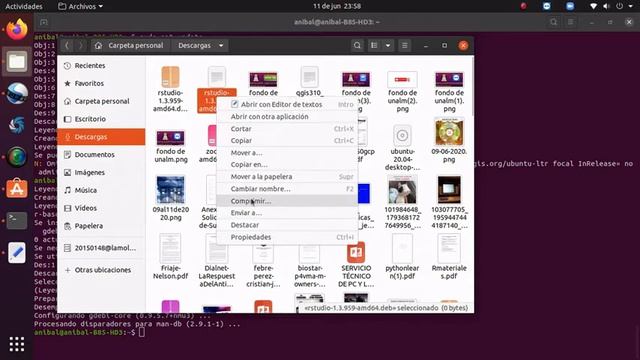Open view options dropdown arrow in Files
The width and height of the screenshot is (640, 360).
coord(388,45)
